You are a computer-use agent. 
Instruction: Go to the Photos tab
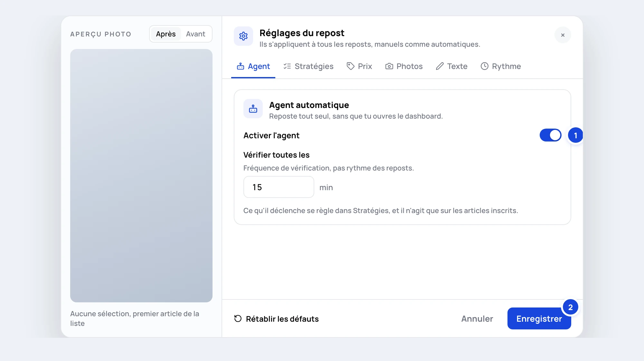[x=404, y=66]
